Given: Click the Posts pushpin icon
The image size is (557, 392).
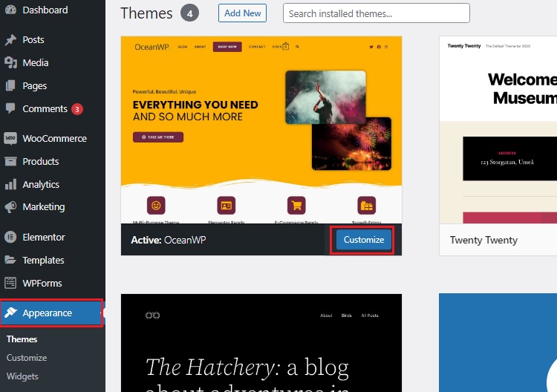Looking at the screenshot, I should pyautogui.click(x=10, y=40).
